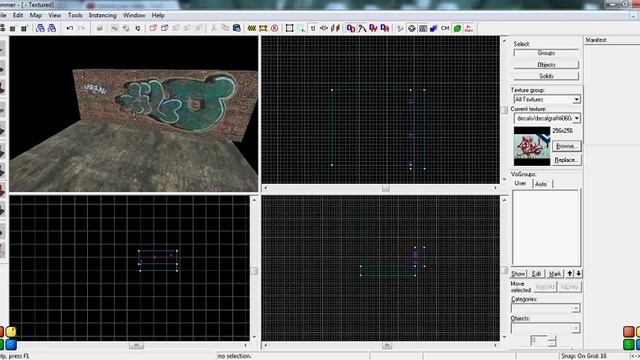Click the Replace texture button
The height and width of the screenshot is (360, 640).
(567, 160)
